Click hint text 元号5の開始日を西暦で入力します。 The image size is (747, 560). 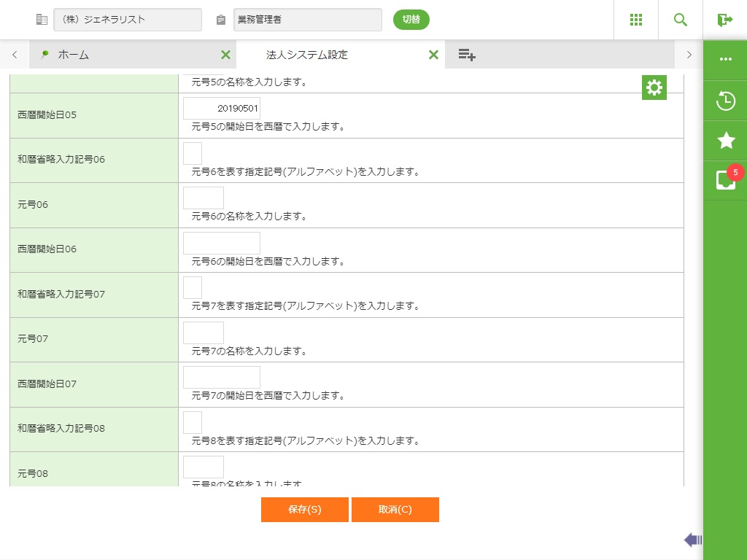(x=268, y=127)
